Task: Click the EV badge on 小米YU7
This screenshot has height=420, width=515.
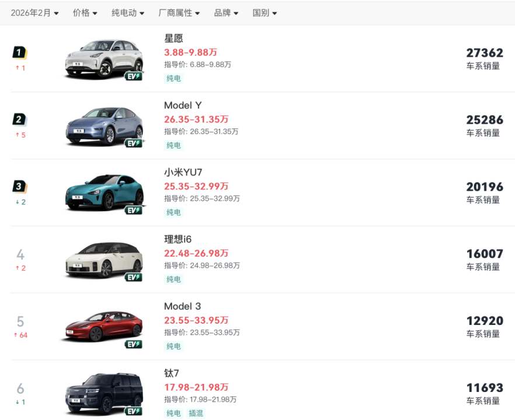Action: coord(133,210)
